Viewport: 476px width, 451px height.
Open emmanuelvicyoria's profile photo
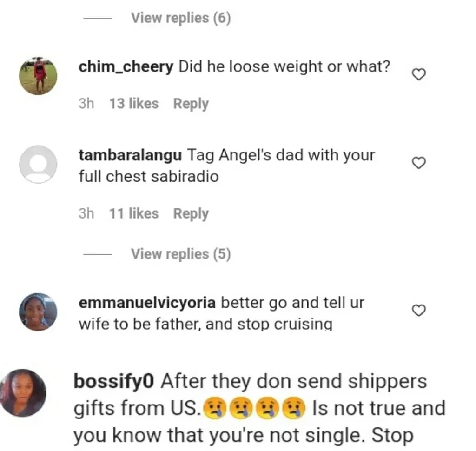(38, 312)
